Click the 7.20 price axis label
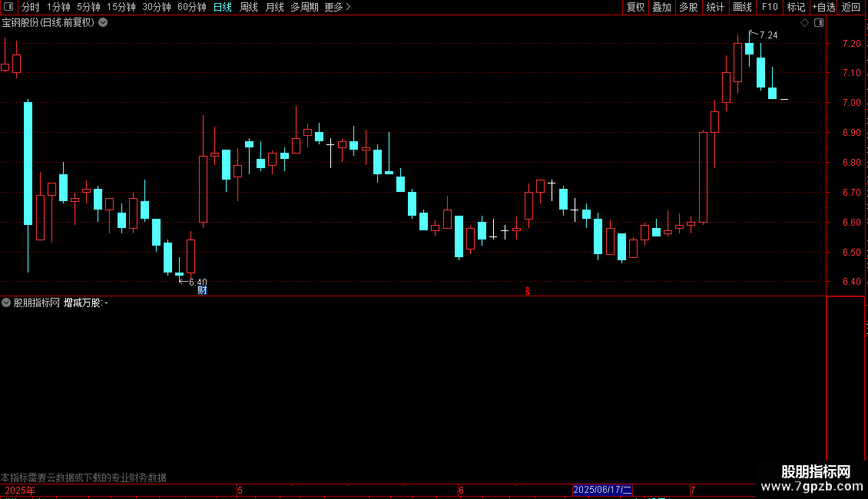This screenshot has width=868, height=499. point(851,43)
